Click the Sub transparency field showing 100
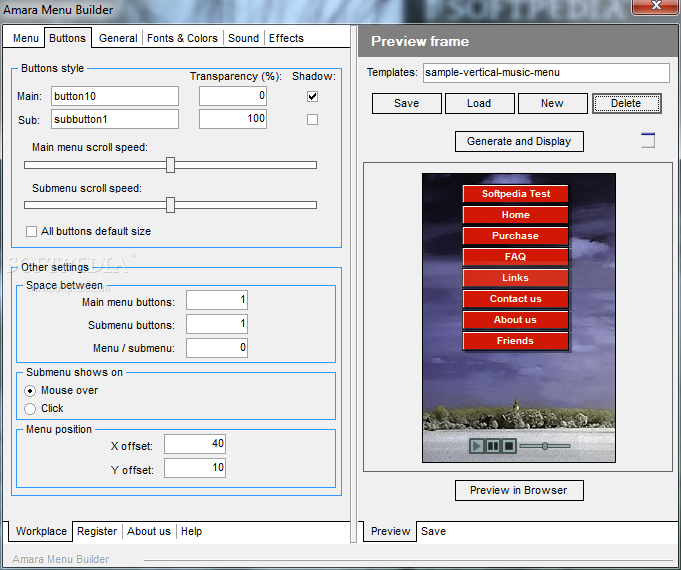 point(233,119)
